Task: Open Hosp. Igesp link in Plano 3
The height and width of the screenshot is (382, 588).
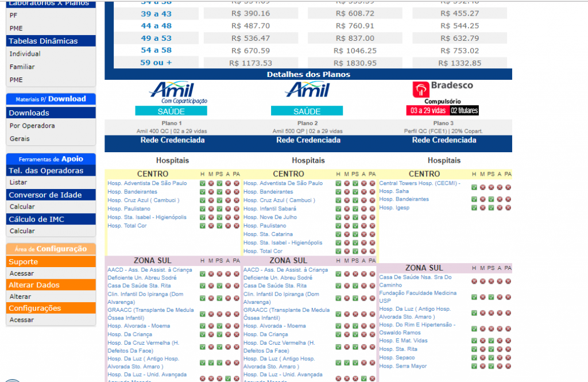Action: pos(394,208)
